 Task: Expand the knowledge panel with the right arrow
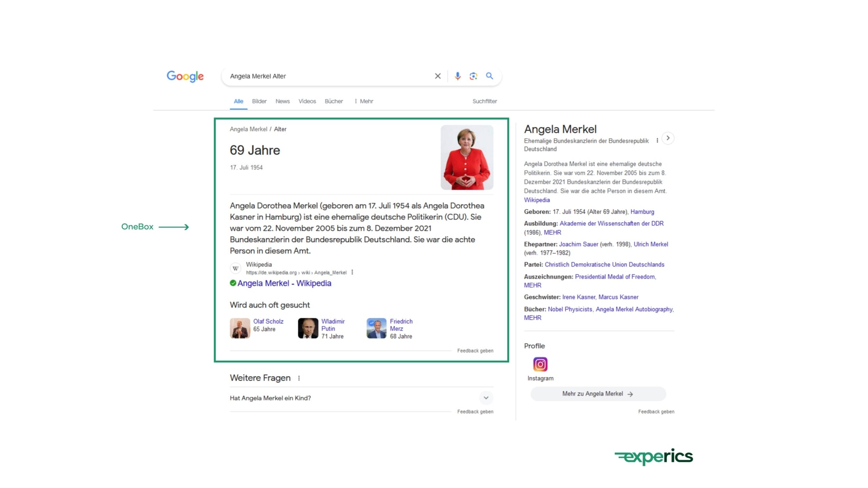[668, 138]
